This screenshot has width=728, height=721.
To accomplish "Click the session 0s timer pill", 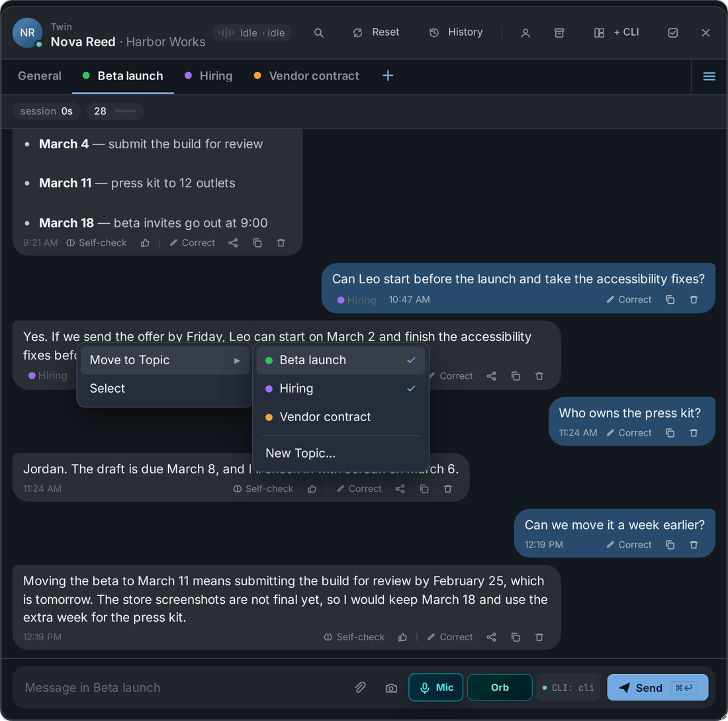I will [46, 111].
